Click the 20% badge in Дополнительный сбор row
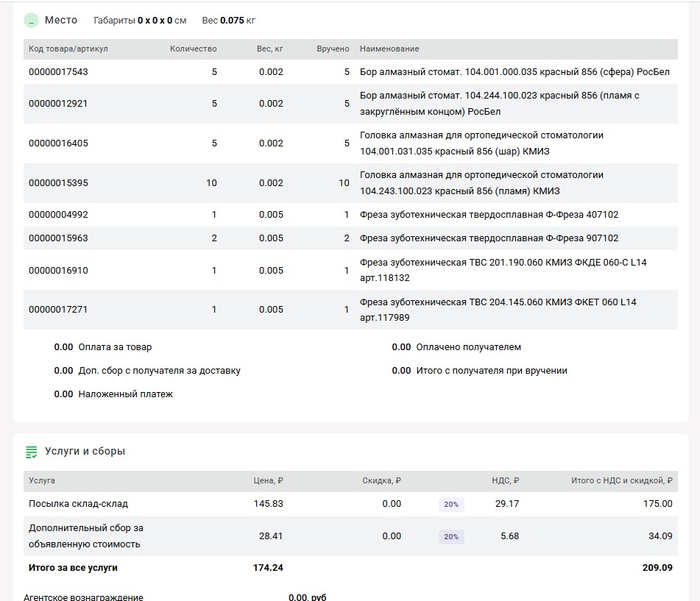This screenshot has width=700, height=601. coord(451,536)
